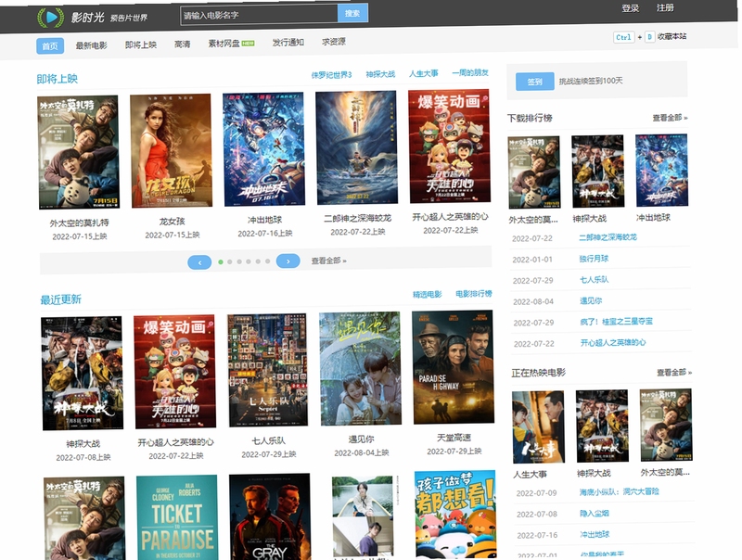
Task: Open the 二郎神之深海蛟龙 movie poster
Action: point(356,147)
